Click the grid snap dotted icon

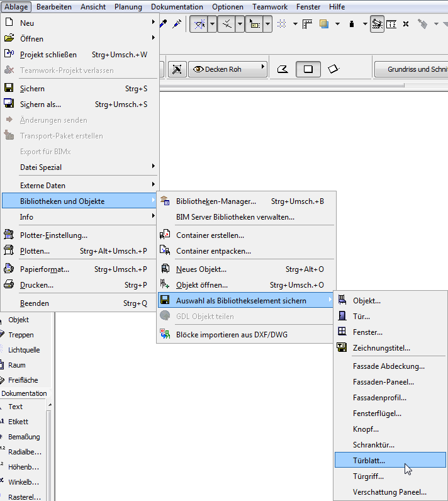tap(282, 24)
